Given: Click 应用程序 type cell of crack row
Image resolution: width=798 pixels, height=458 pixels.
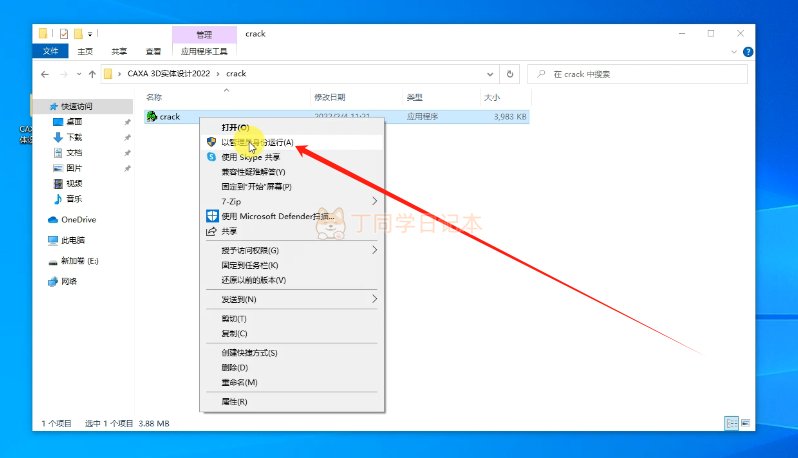Looking at the screenshot, I should click(422, 117).
